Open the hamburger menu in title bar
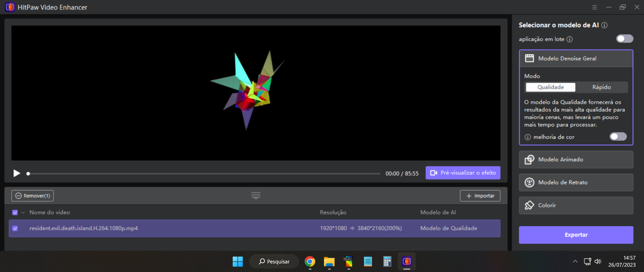 (594, 7)
